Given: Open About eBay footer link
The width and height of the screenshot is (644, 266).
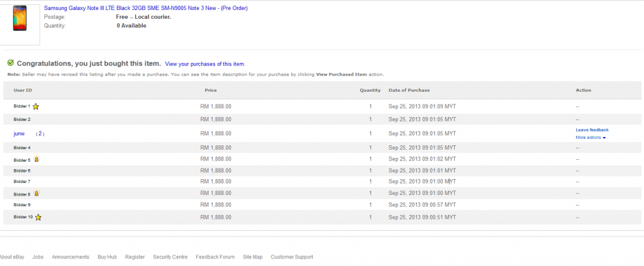Looking at the screenshot, I should pos(11,257).
